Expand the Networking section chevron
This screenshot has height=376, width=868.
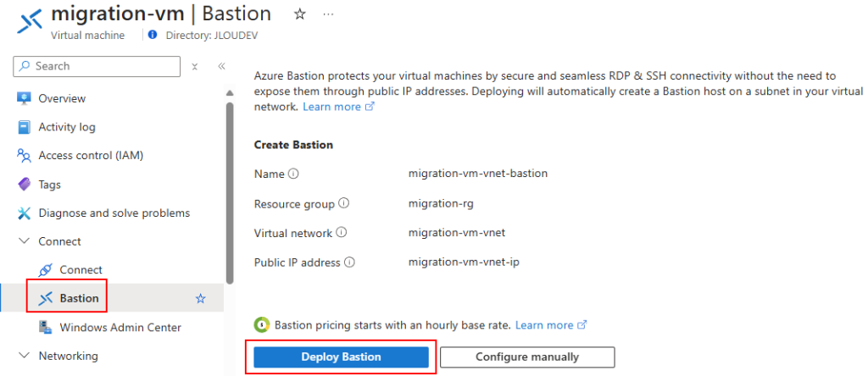[x=24, y=356]
